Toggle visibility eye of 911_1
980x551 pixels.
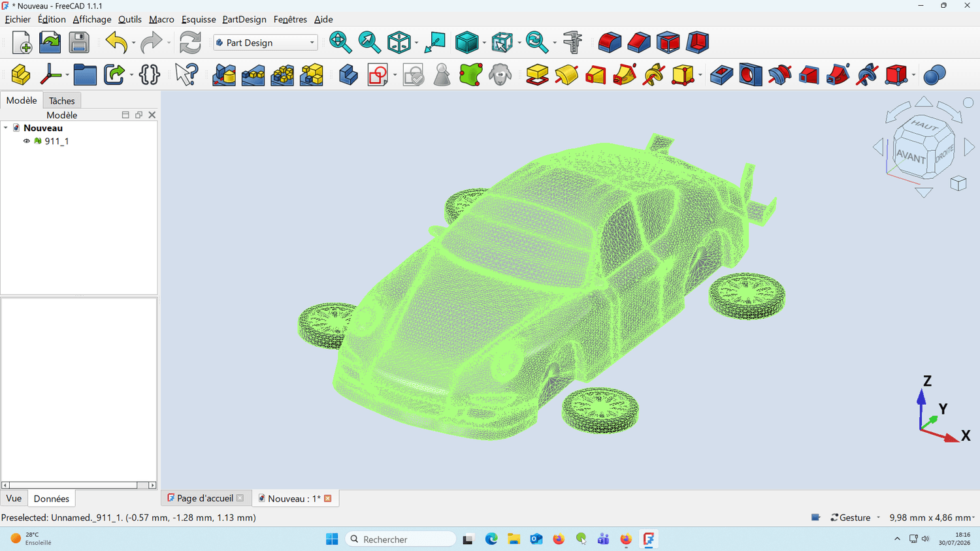tap(27, 141)
